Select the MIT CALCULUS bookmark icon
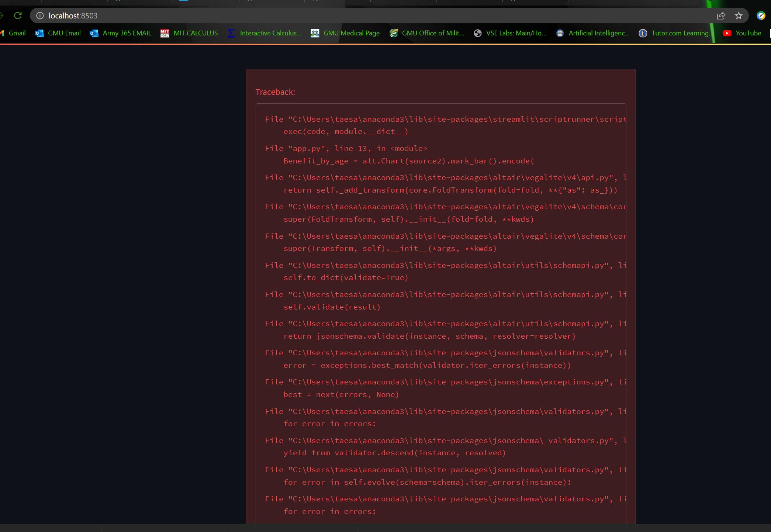Viewport: 771px width, 532px height. click(x=165, y=33)
